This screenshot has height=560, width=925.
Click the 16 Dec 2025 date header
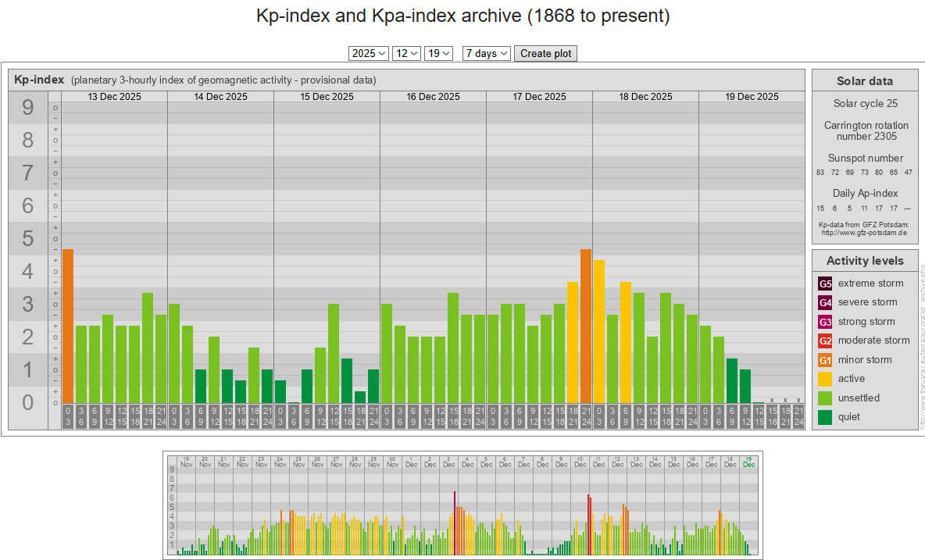[433, 97]
